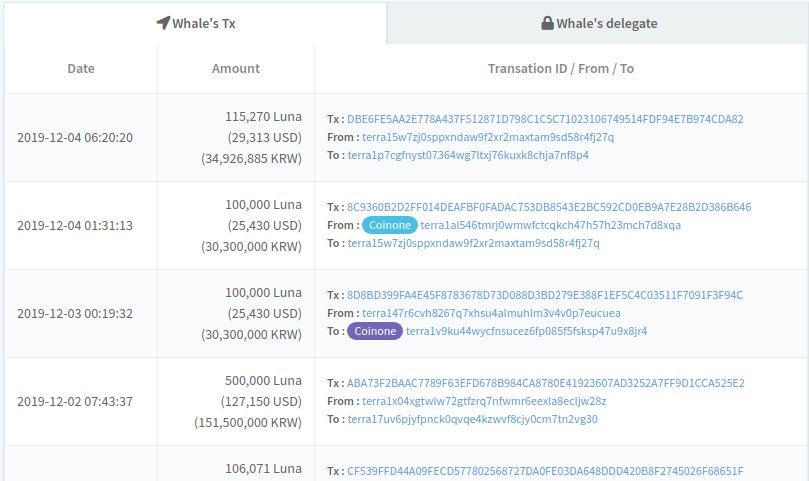Click the 106,071 Luna amount
The width and height of the screenshot is (809, 481).
point(263,469)
